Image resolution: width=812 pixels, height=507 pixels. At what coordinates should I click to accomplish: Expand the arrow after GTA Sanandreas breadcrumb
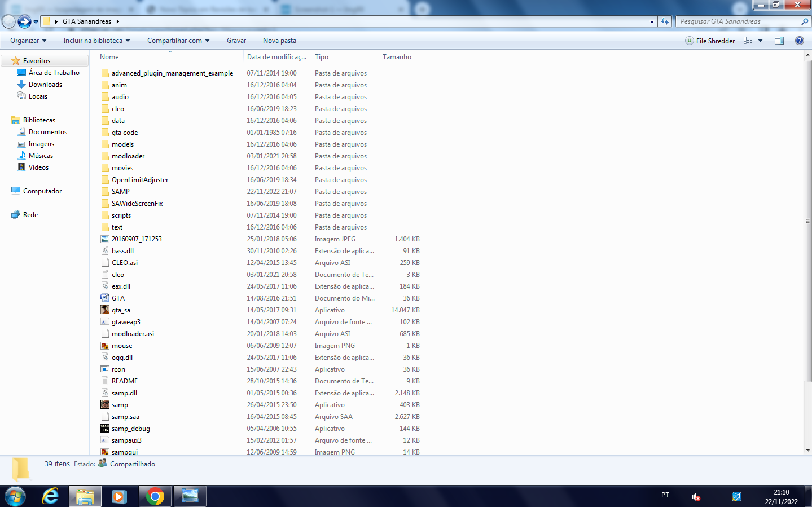tap(117, 21)
